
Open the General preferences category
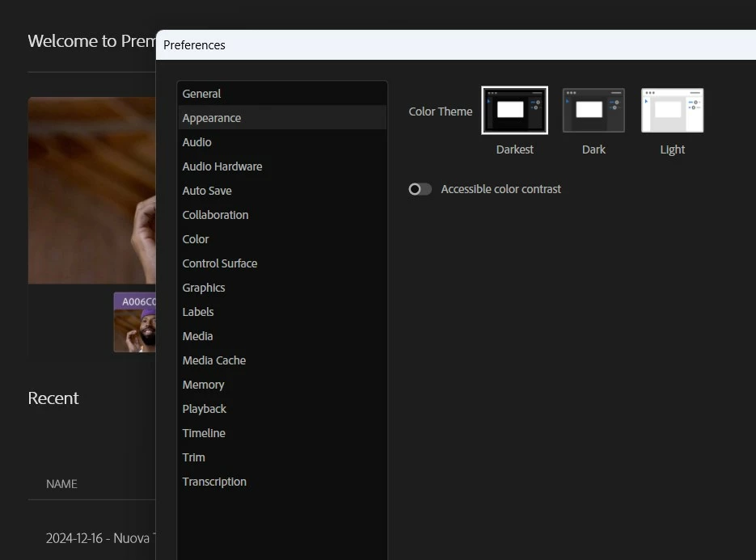[282, 94]
